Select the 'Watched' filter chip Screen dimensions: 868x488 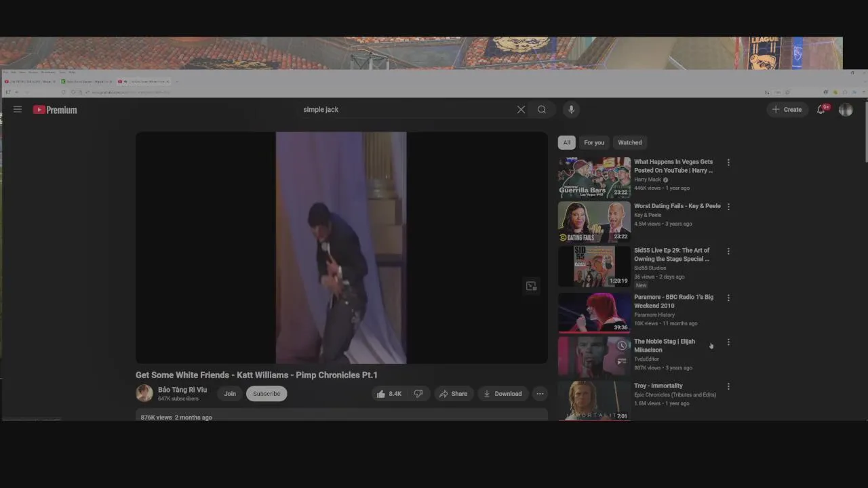click(630, 142)
